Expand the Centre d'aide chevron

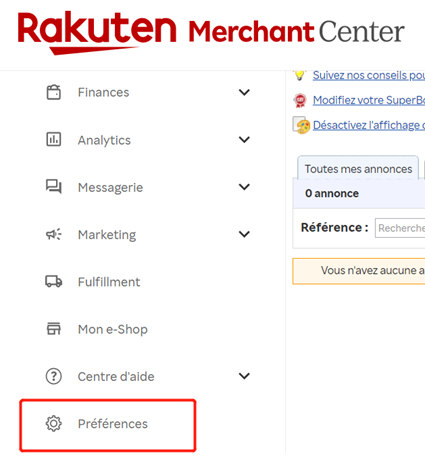click(x=244, y=376)
